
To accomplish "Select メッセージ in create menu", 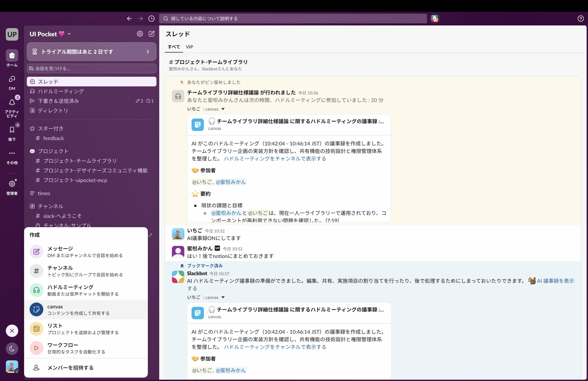I will 86,252.
